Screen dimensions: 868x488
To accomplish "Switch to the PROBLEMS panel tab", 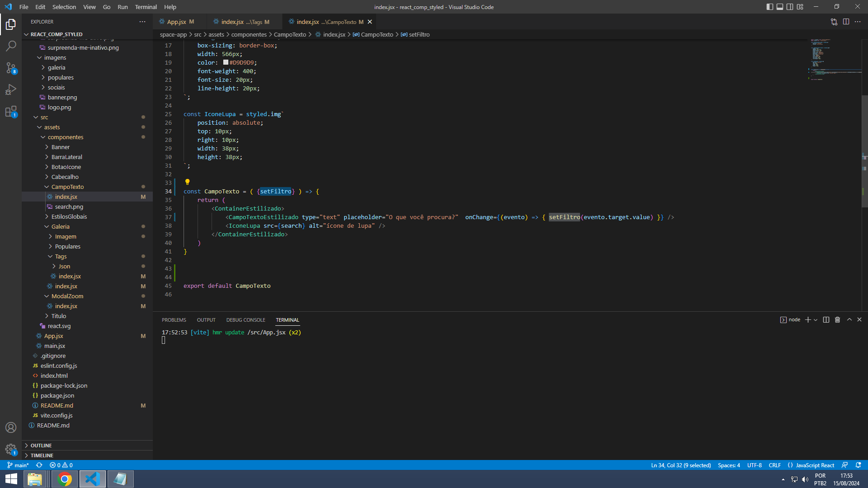I will (174, 320).
